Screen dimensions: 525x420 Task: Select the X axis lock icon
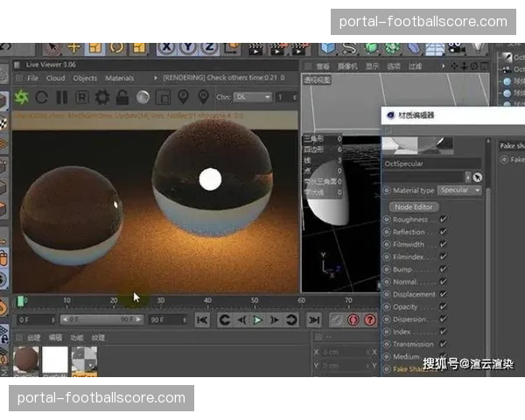[x=167, y=47]
